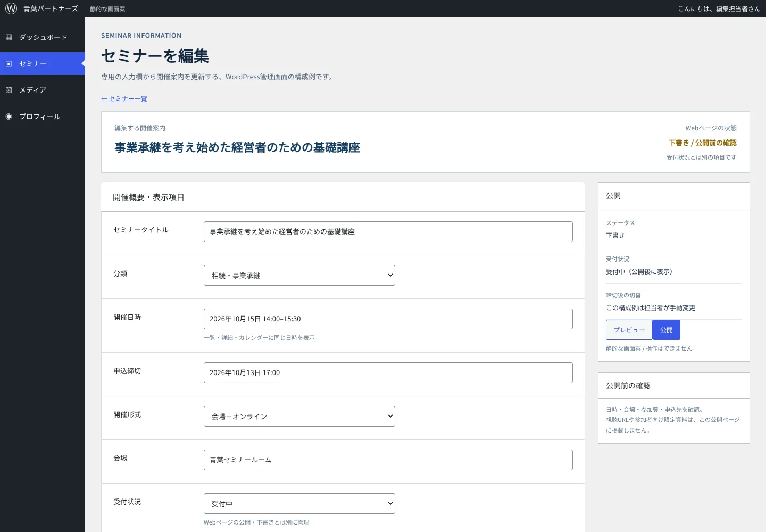The image size is (766, 532).
Task: Click the 静的な画面案 label in top bar
Action: pyautogui.click(x=107, y=9)
